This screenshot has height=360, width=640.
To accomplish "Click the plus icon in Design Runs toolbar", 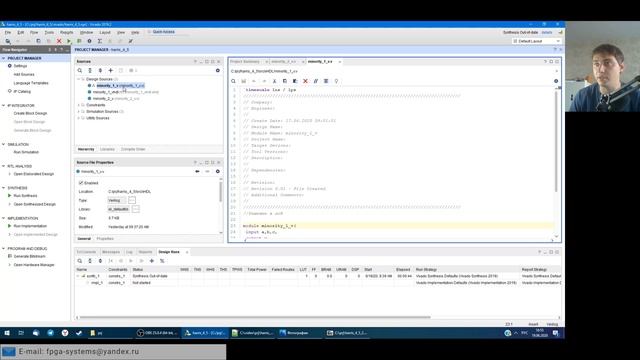I will pyautogui.click(x=152, y=261).
